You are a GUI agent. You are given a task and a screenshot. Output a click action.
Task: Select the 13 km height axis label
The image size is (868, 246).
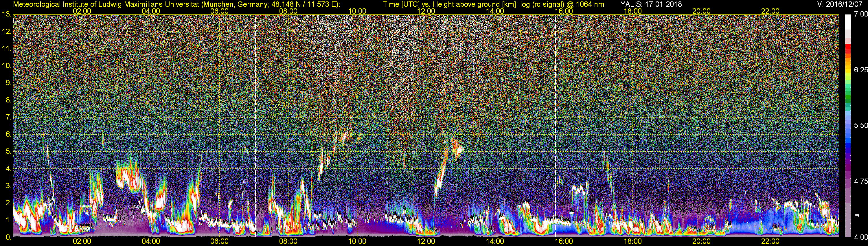click(x=6, y=14)
